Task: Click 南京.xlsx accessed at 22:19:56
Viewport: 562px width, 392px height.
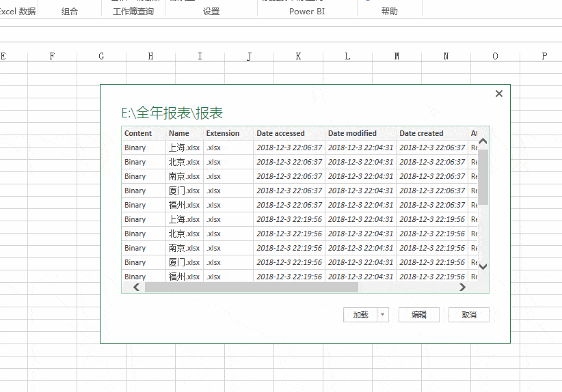Action: coord(184,248)
